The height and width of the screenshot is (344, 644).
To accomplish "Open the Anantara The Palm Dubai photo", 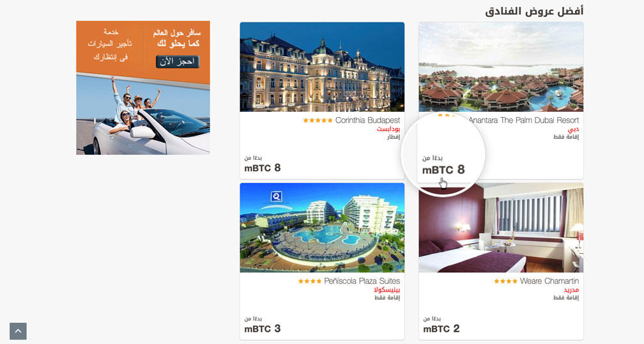I will click(x=501, y=67).
